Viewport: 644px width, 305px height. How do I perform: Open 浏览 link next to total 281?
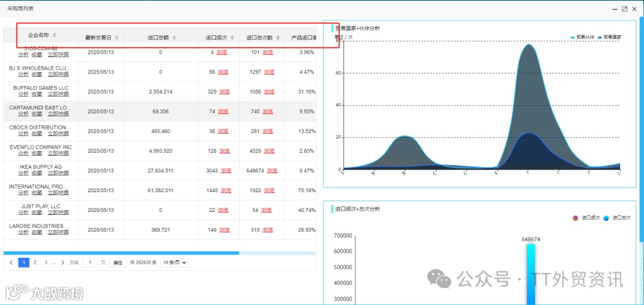coord(268,131)
